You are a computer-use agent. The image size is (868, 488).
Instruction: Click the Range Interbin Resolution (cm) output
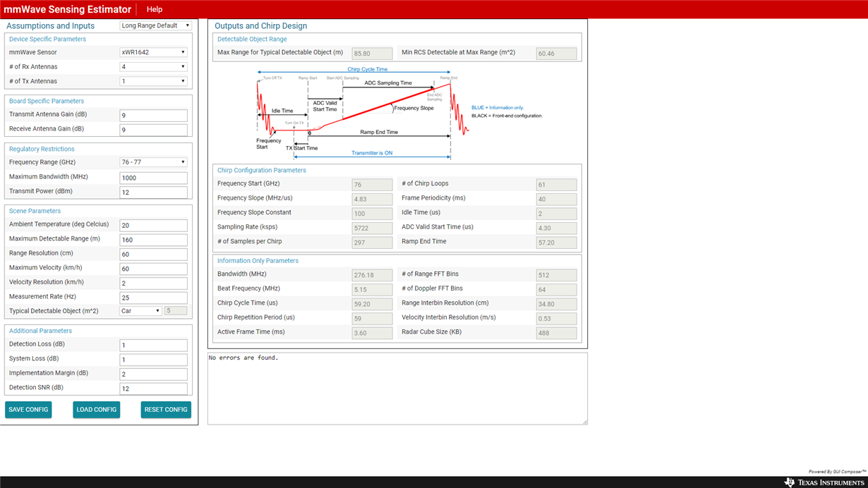coord(556,304)
